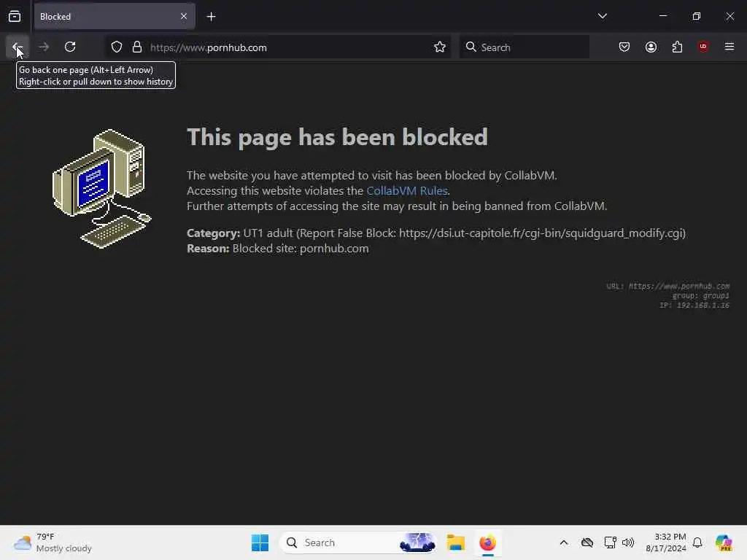Open the weather widget showing 79°F
The height and width of the screenshot is (560, 747).
click(53, 542)
